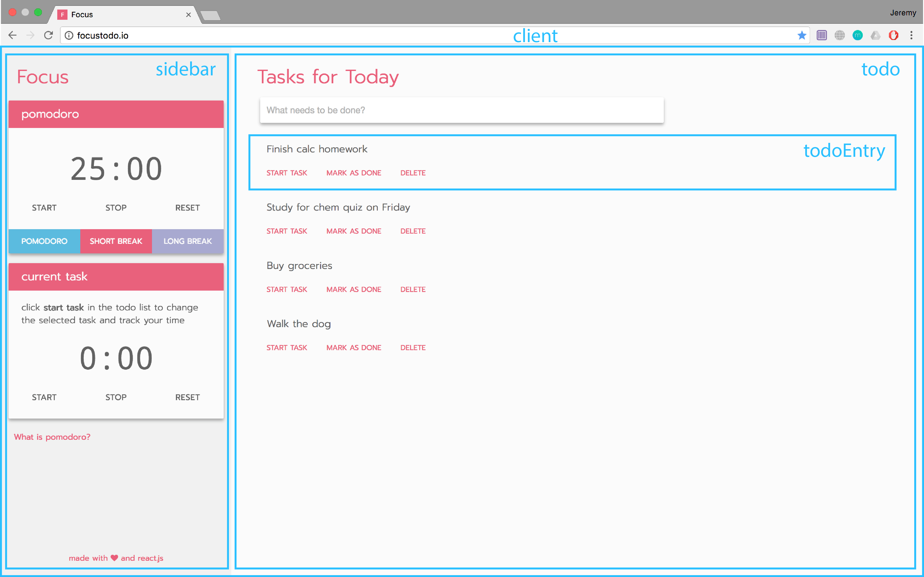Image resolution: width=924 pixels, height=577 pixels.
Task: Open the purple barcode extension icon
Action: (x=822, y=36)
